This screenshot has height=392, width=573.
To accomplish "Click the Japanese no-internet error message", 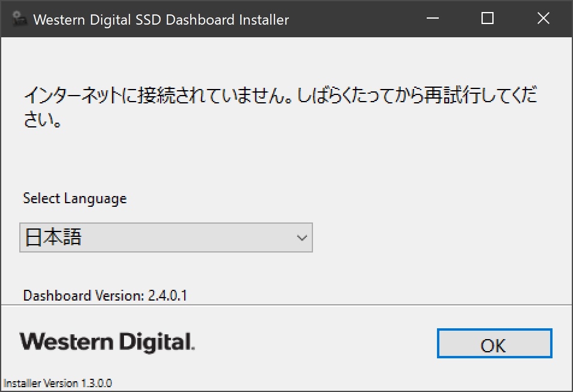I will [x=280, y=107].
